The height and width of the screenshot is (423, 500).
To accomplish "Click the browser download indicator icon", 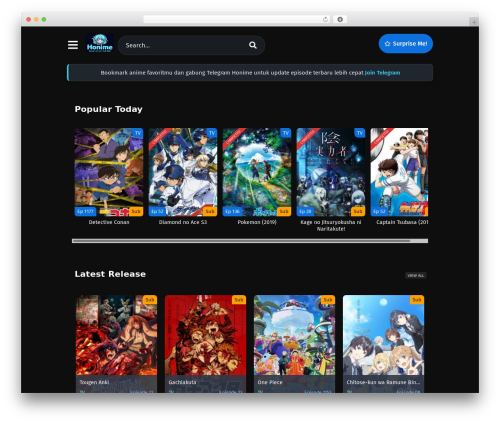I will pos(340,19).
